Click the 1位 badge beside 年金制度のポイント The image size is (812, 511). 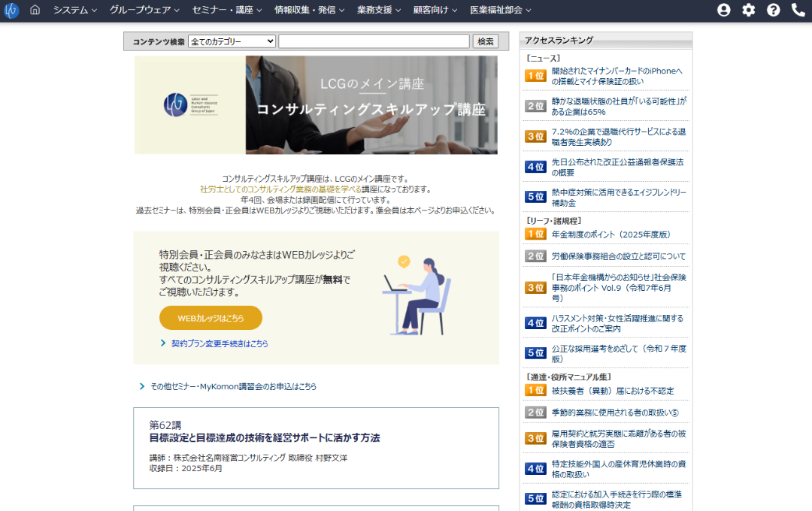(x=535, y=234)
